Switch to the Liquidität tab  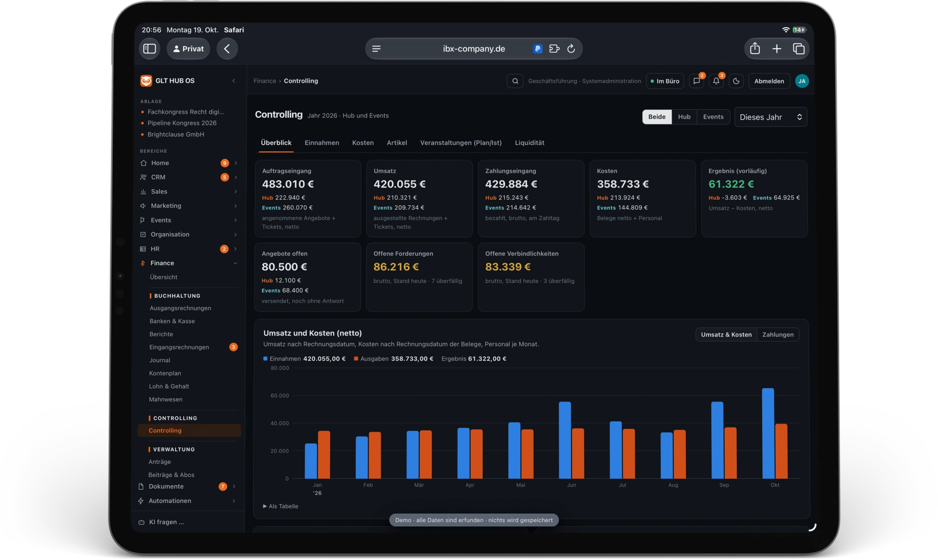(x=530, y=143)
